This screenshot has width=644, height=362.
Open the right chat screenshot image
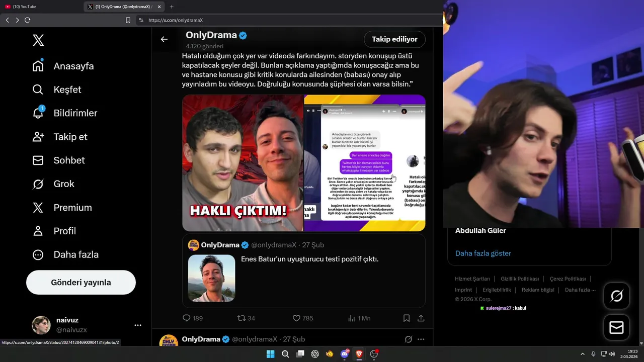365,163
